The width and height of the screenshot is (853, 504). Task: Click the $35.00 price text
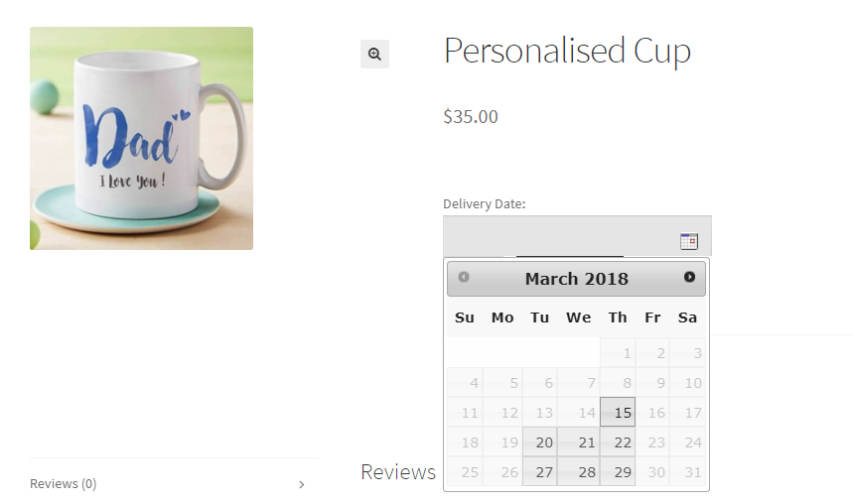click(x=471, y=117)
